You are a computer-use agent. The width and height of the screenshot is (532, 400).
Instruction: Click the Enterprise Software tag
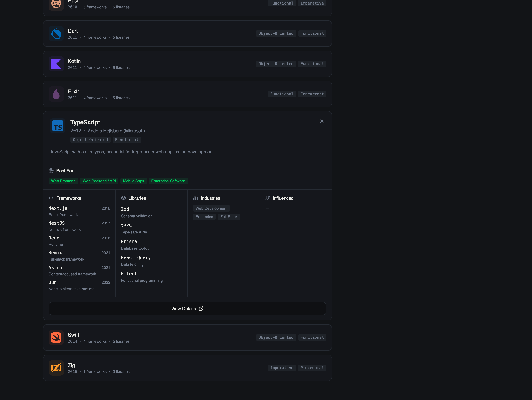[x=168, y=181]
